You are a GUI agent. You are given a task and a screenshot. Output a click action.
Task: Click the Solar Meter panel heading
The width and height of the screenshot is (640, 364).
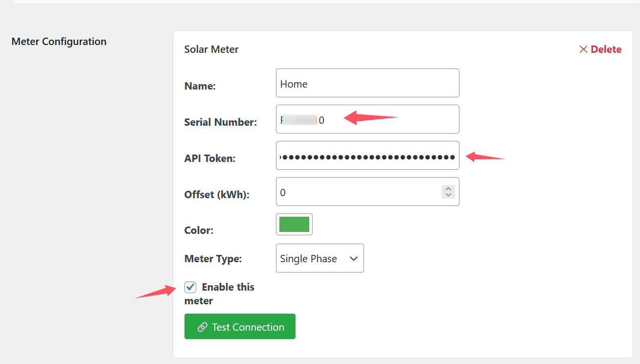211,49
